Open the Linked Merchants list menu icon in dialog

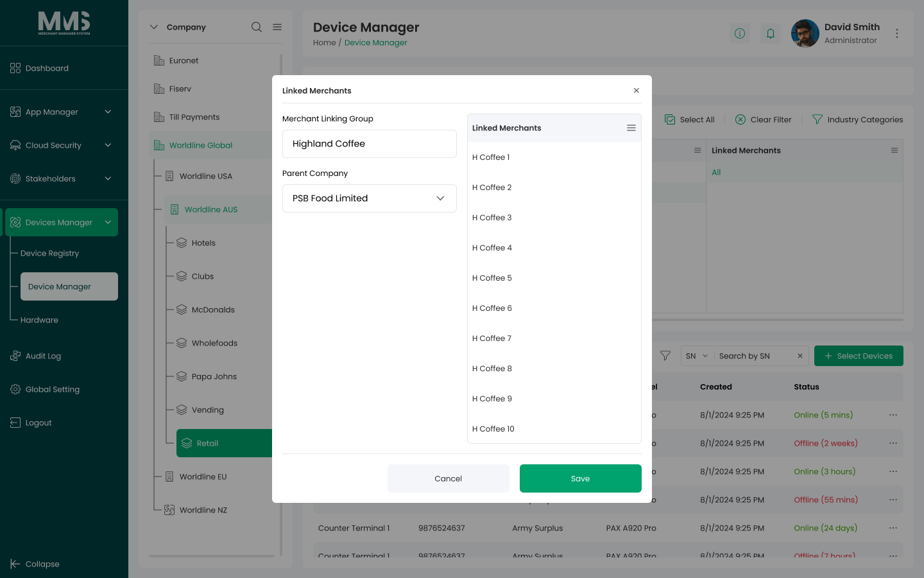click(x=631, y=128)
